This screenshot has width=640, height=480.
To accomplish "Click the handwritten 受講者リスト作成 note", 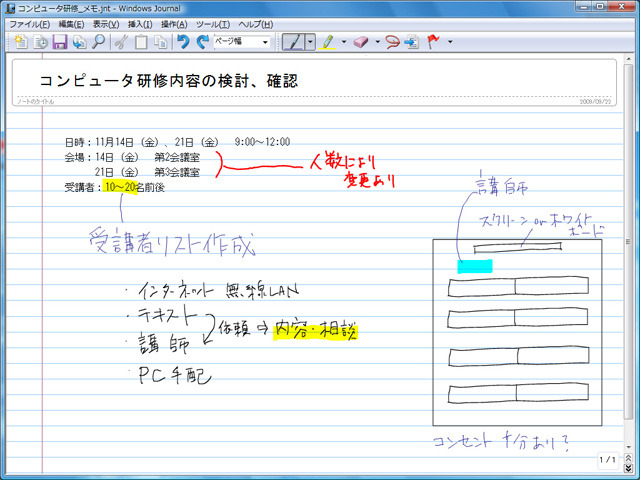I will coord(172,240).
